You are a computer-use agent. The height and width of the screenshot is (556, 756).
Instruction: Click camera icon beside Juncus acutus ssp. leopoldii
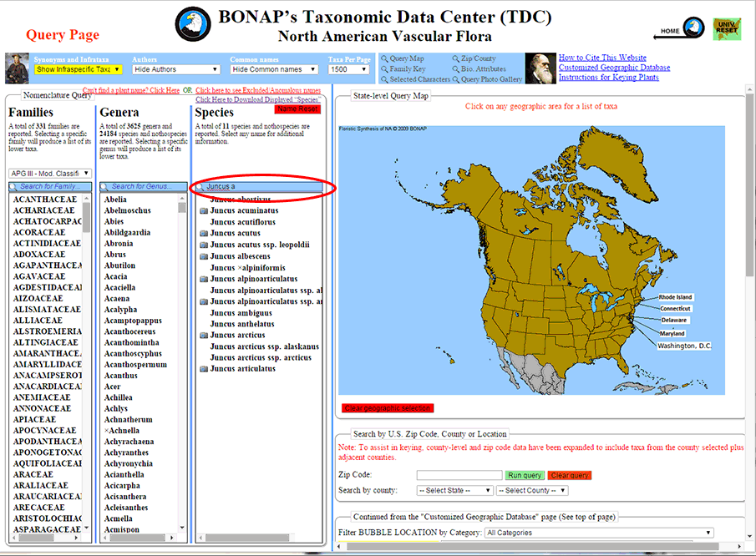(204, 245)
